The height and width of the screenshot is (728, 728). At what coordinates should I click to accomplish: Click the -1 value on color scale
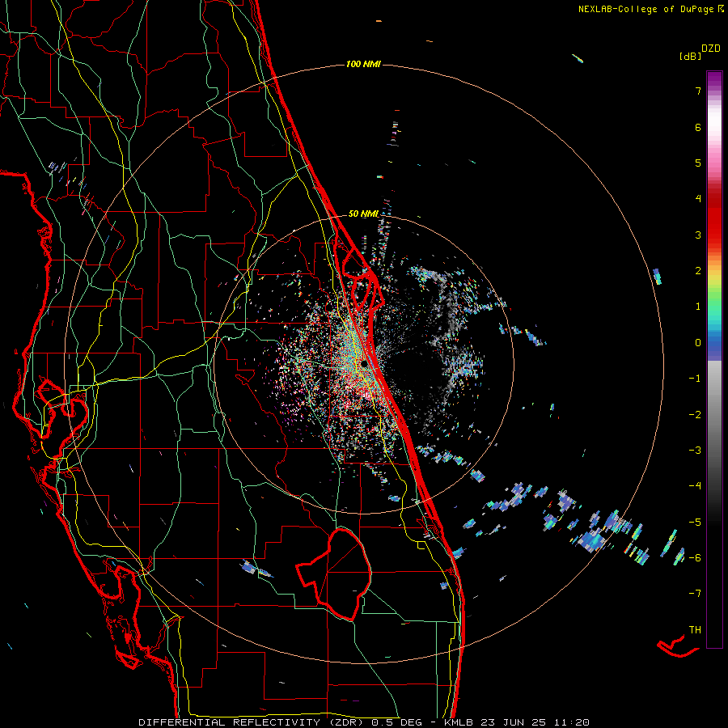coord(695,379)
